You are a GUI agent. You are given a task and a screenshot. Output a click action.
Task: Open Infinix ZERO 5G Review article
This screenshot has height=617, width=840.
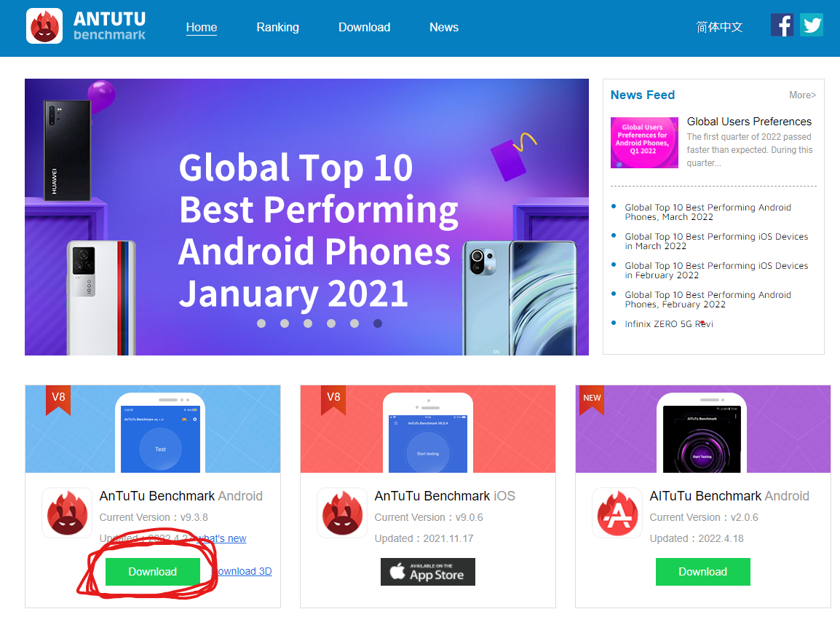[x=668, y=323]
